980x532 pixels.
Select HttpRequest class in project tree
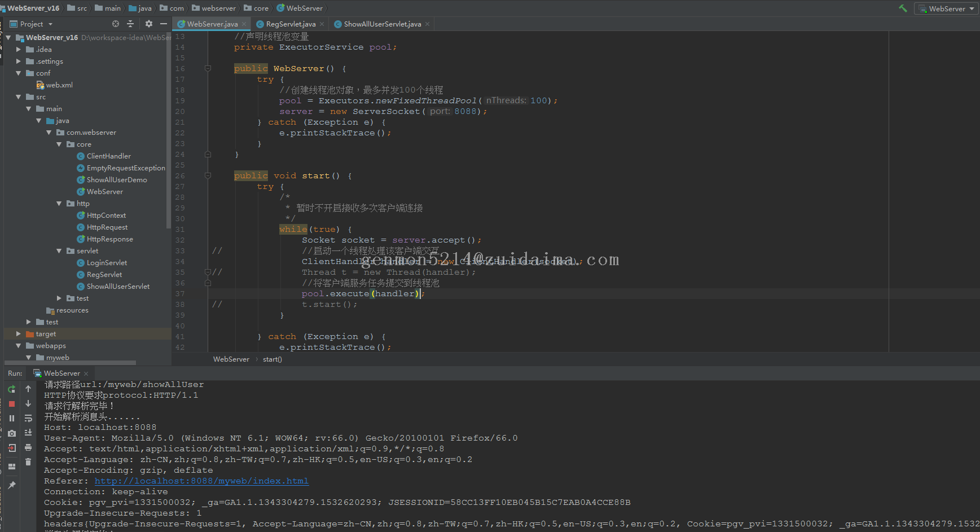102,227
